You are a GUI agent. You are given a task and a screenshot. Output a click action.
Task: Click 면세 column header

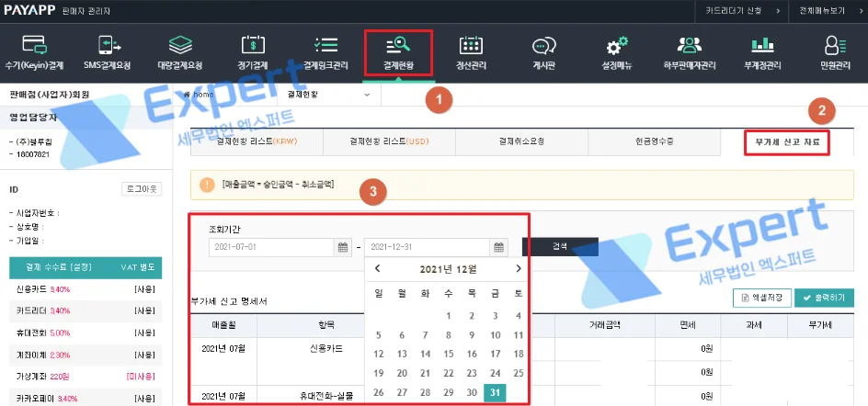688,325
